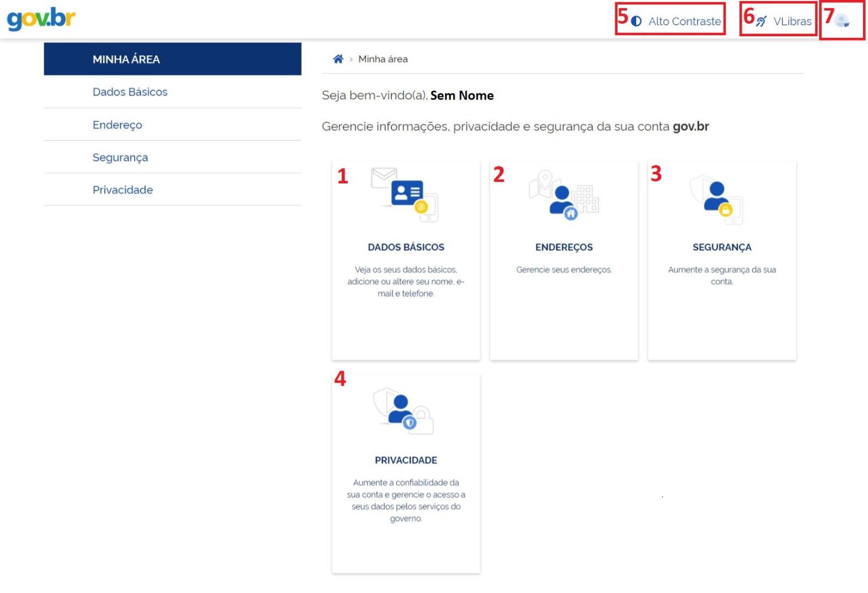868x593 pixels.
Task: Click the SEGURANÇA card title
Action: (721, 247)
